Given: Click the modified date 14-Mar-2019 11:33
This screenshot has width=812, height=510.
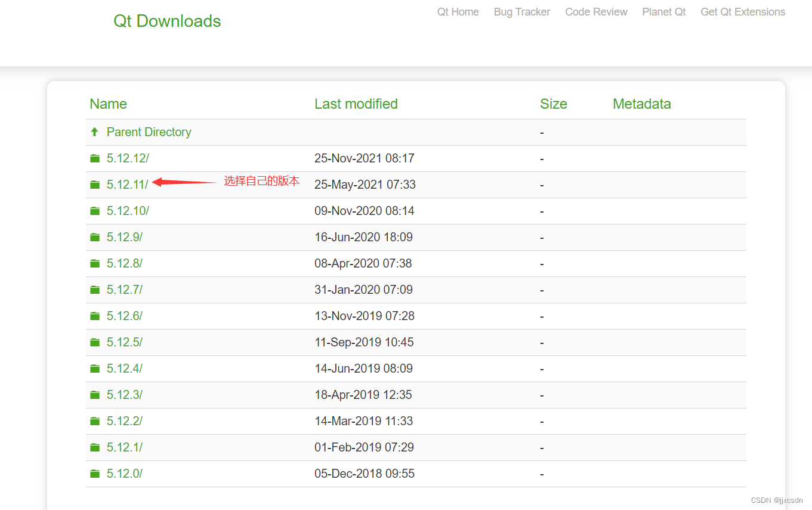Looking at the screenshot, I should (x=364, y=421).
